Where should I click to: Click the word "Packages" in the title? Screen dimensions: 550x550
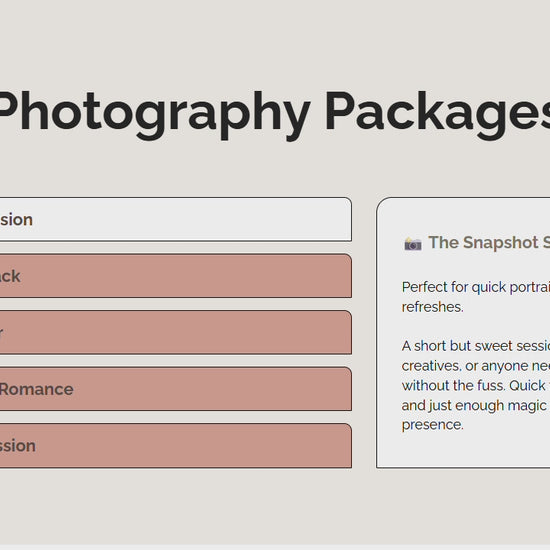click(x=437, y=114)
